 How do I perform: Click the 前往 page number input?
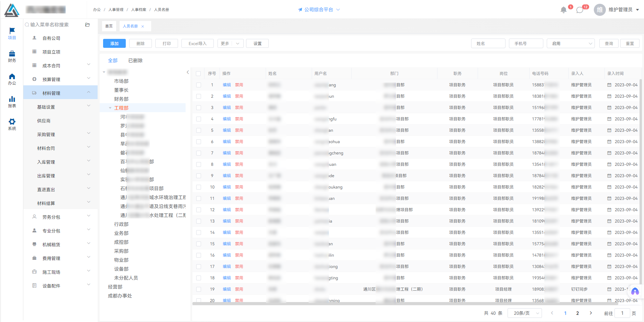[x=622, y=313]
